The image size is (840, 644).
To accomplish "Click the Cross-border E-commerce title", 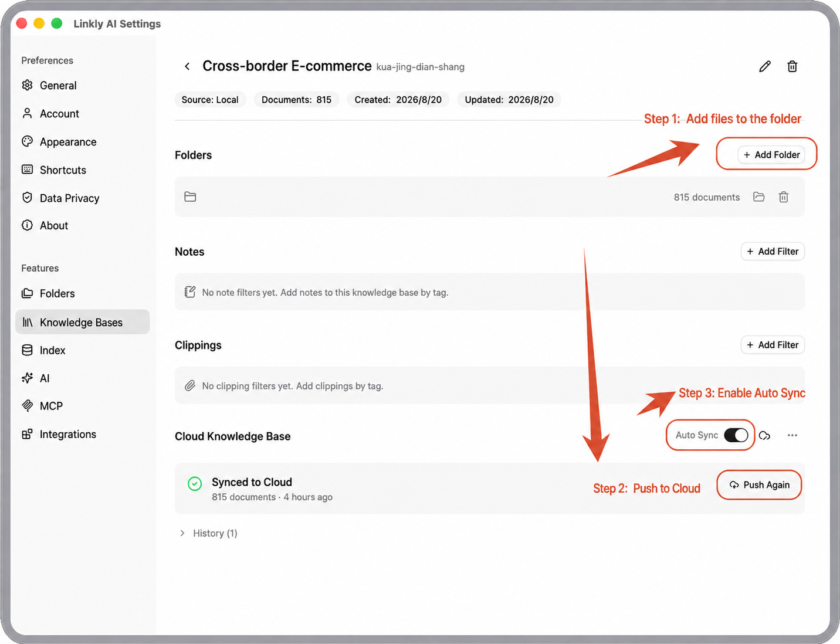I will (287, 66).
